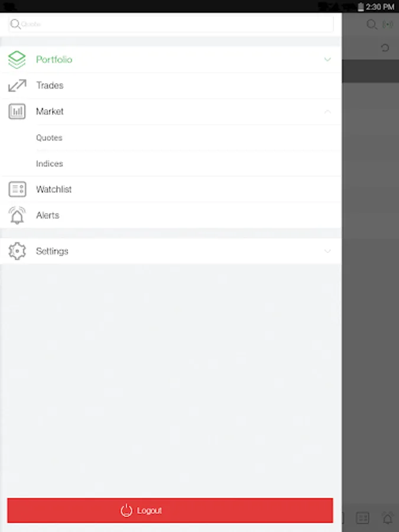The height and width of the screenshot is (532, 399).
Task: Click the Market chart icon
Action: coord(17,111)
